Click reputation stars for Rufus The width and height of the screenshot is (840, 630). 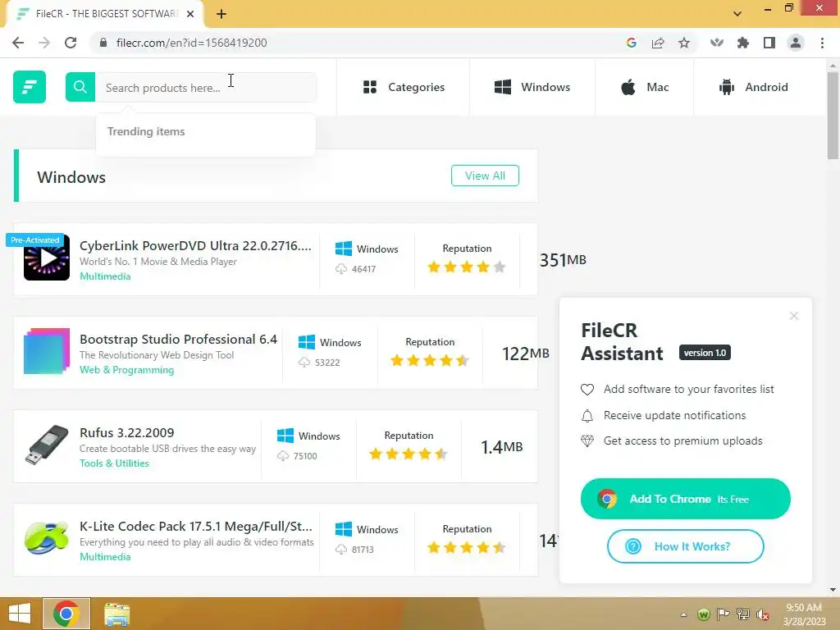click(409, 454)
